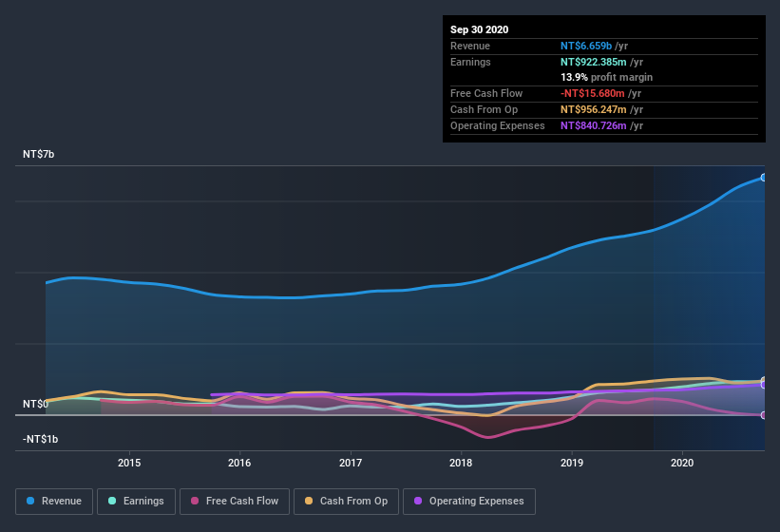Image resolution: width=780 pixels, height=532 pixels.
Task: Toggle the Operating Expenses legend button
Action: tap(469, 502)
